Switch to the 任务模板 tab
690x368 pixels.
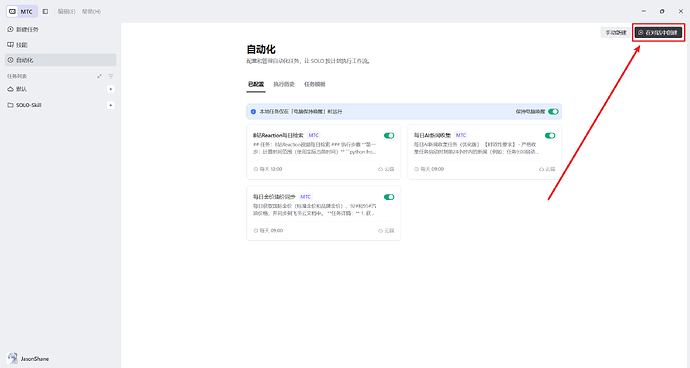(315, 84)
